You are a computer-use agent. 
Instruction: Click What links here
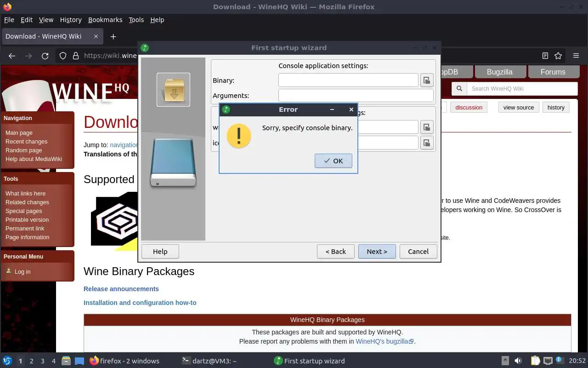click(x=25, y=194)
